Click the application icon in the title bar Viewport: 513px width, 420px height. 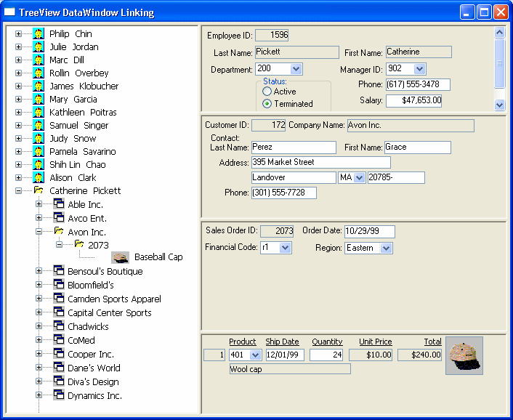pyautogui.click(x=10, y=12)
